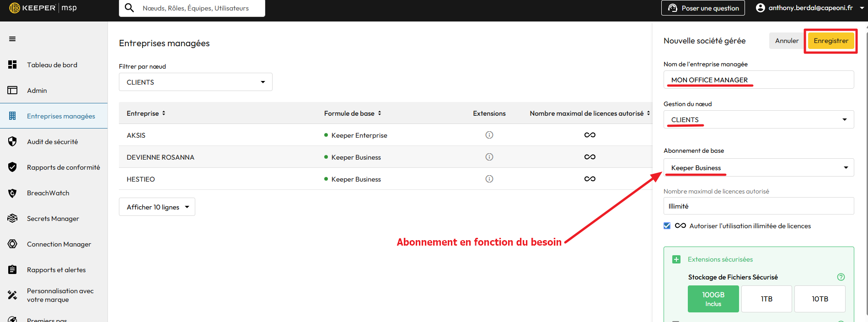Select the 100GB Inclus storage option

pyautogui.click(x=713, y=299)
